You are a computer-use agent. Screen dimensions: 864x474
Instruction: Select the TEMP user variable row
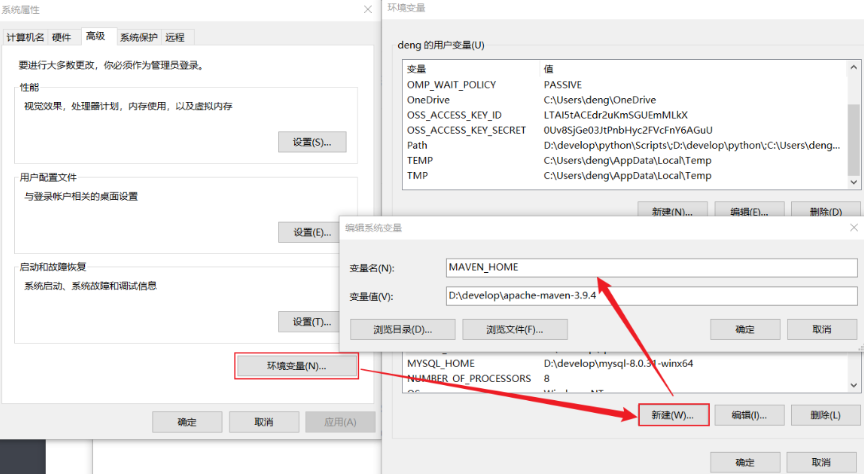coord(625,160)
